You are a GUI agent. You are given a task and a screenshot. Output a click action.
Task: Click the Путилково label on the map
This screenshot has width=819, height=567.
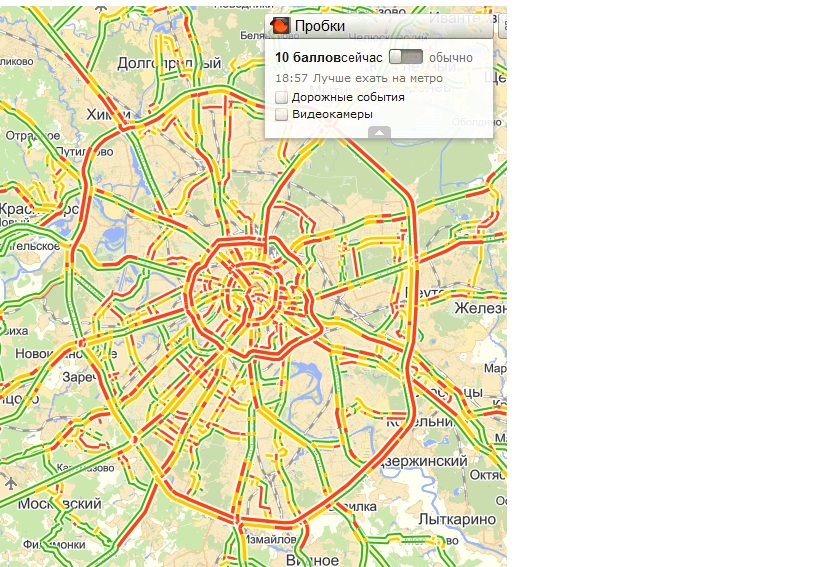coord(84,152)
